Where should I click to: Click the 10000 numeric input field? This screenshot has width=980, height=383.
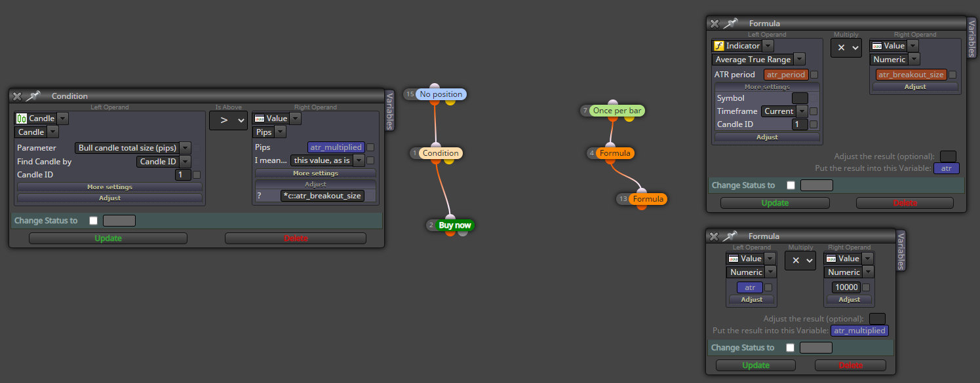tap(846, 287)
